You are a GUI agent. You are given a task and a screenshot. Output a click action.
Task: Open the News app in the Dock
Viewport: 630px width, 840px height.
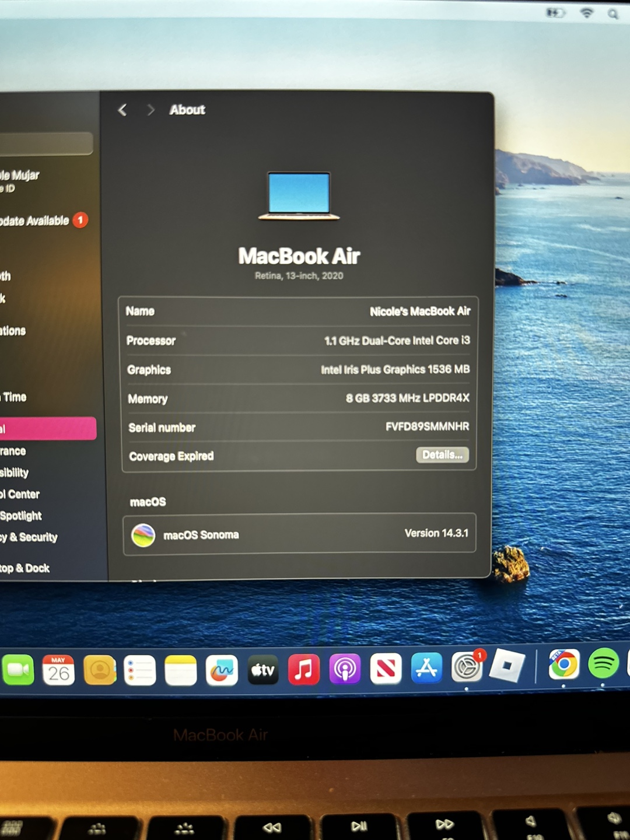point(386,669)
